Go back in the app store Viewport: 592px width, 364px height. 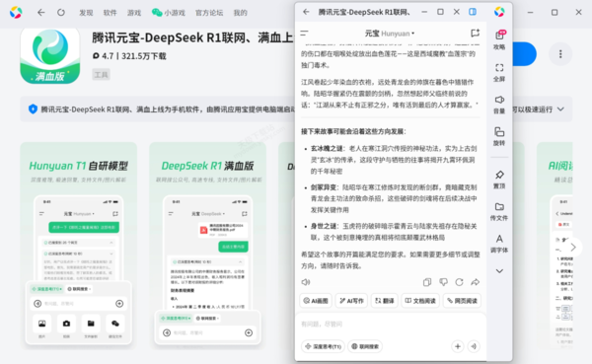[x=40, y=13]
